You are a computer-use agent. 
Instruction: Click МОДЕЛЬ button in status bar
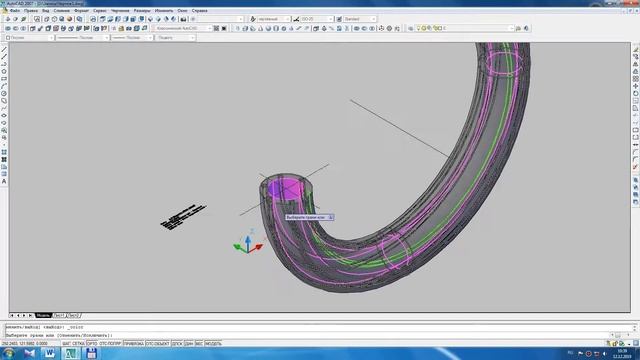[x=213, y=344]
